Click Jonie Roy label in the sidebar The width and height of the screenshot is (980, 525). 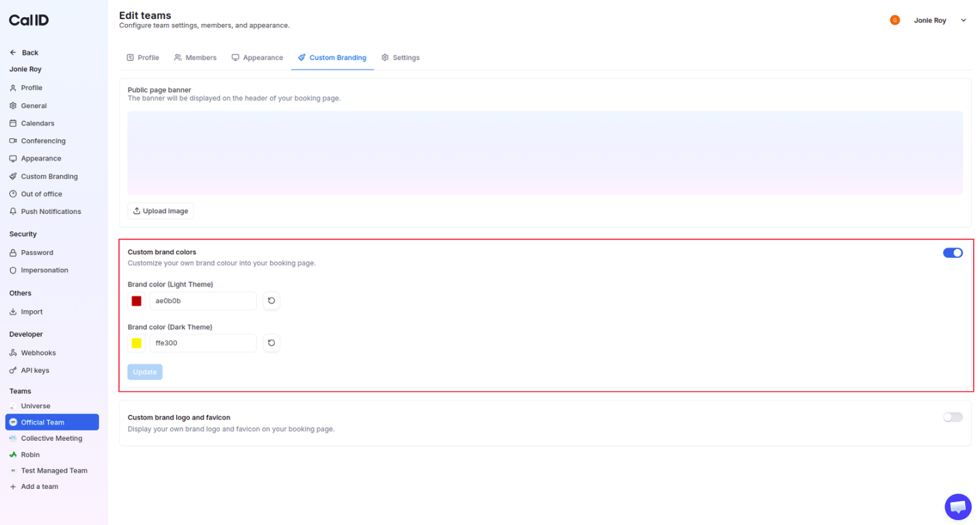[25, 70]
